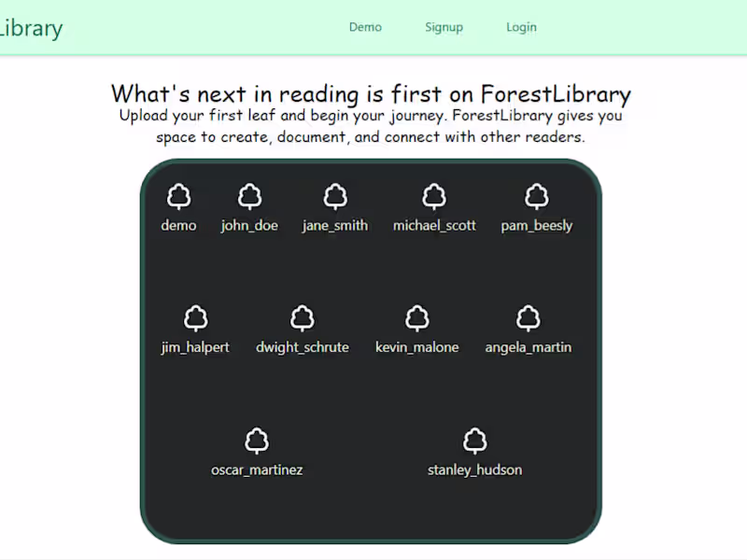The height and width of the screenshot is (560, 747).
Task: Open jim_halpert's tree icon
Action: click(x=195, y=319)
